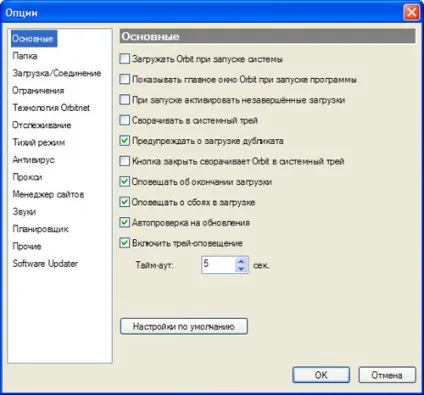This screenshot has width=424, height=395.
Task: Select the Антивирус section
Action: [x=33, y=160]
